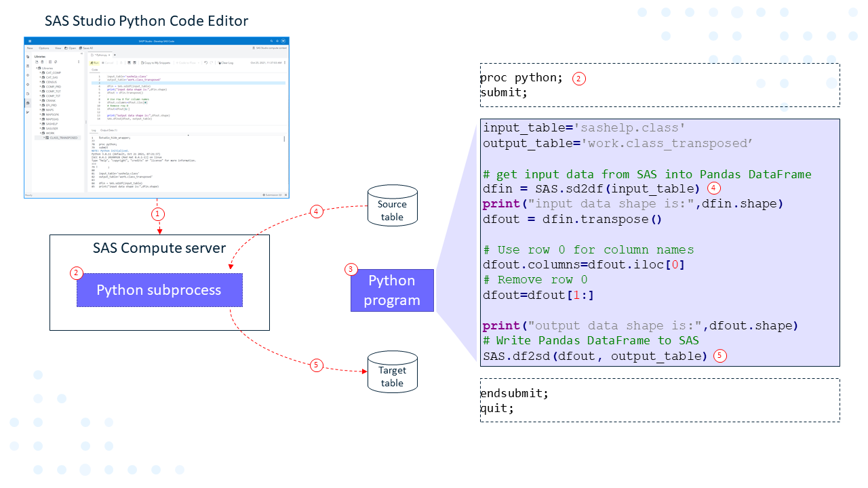Add a new editor tab with plus

tap(115, 54)
